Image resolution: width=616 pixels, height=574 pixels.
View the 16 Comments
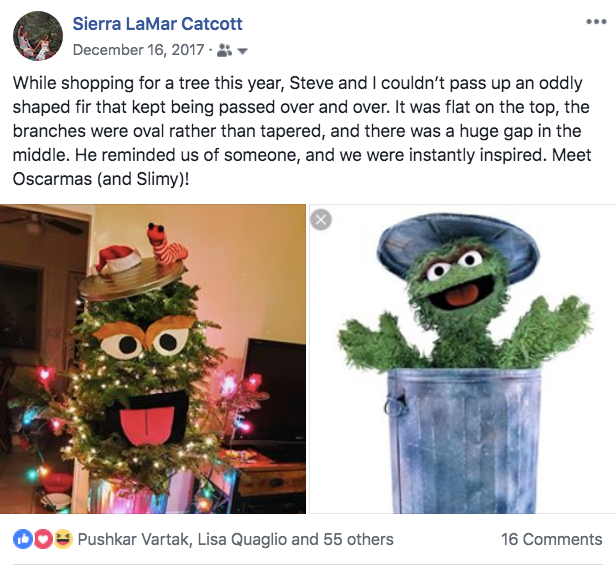point(551,539)
